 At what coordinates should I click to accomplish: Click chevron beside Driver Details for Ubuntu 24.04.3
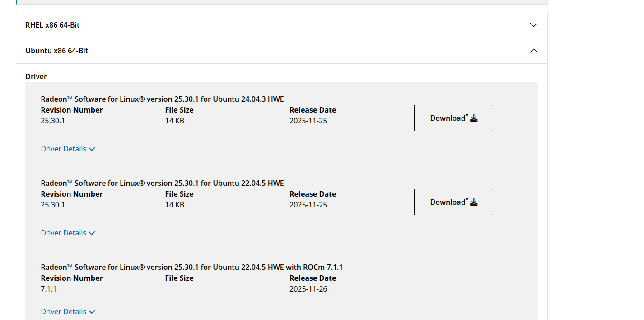92,149
